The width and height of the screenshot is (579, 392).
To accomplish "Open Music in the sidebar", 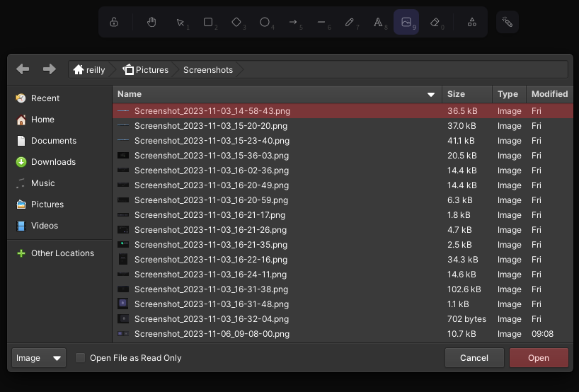I will [59, 183].
